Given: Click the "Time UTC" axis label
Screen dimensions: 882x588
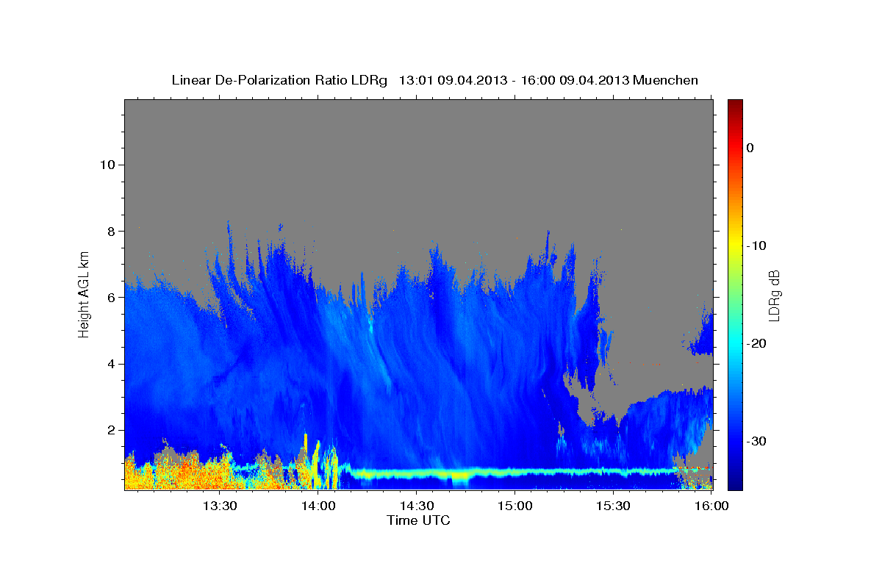Looking at the screenshot, I should point(418,520).
